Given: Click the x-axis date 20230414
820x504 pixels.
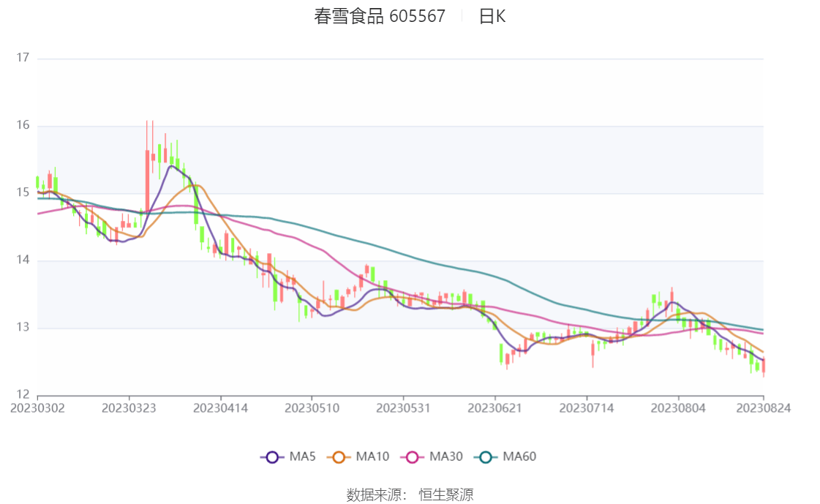Looking at the screenshot, I should (x=220, y=407).
